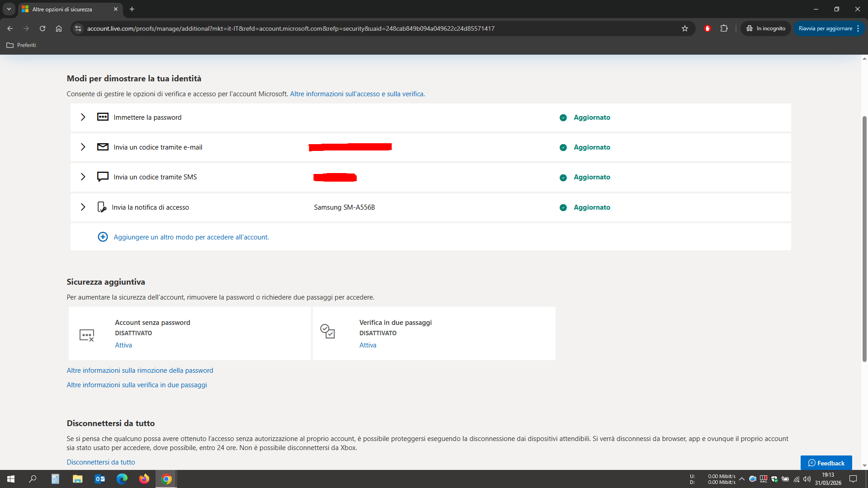Open Microsoft Edge from taskbar

(122, 479)
